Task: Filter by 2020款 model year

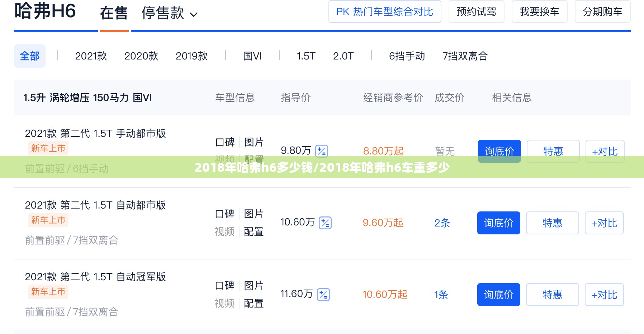Action: click(141, 56)
